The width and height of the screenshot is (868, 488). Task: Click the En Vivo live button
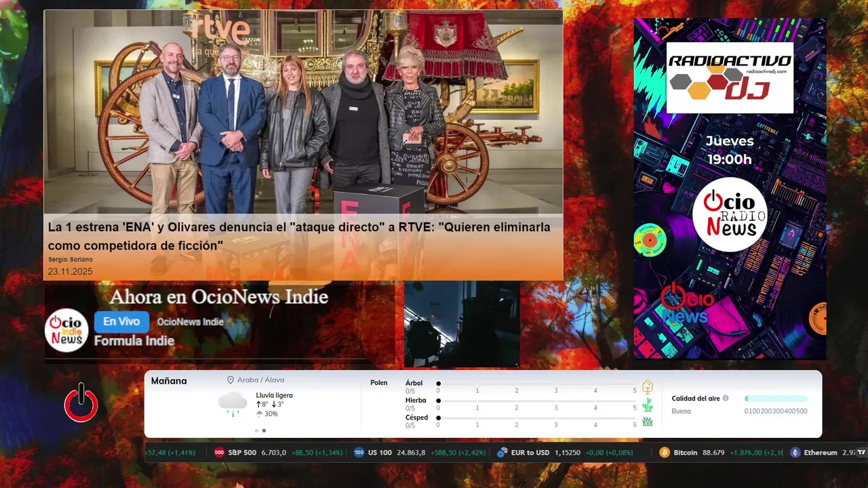coord(121,322)
